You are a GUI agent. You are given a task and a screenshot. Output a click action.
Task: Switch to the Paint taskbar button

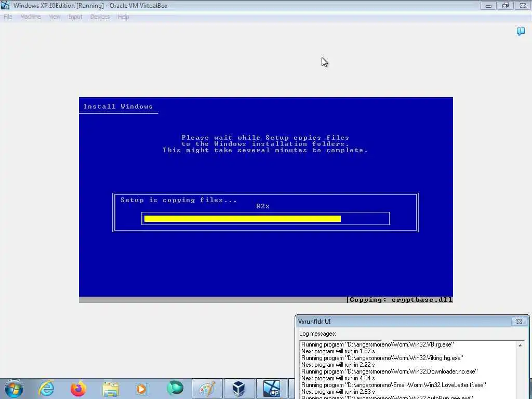click(207, 389)
